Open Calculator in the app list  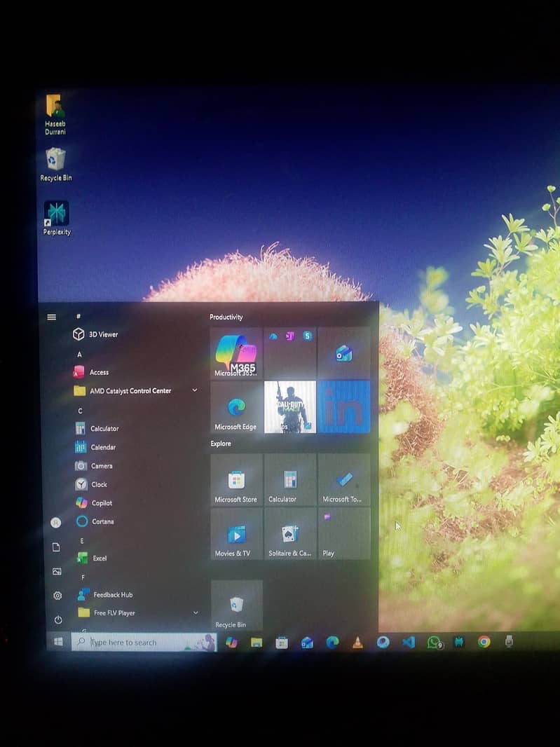click(x=97, y=428)
